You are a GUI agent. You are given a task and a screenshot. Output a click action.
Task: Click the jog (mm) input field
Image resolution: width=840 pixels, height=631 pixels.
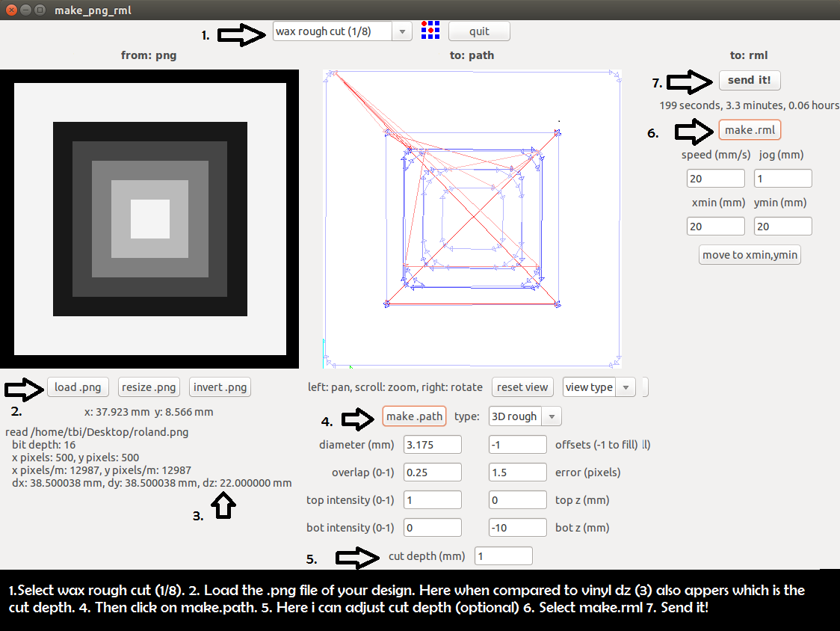click(x=782, y=179)
